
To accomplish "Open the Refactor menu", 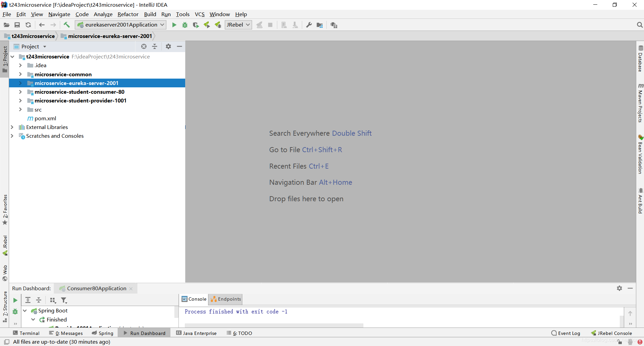I will tap(128, 14).
